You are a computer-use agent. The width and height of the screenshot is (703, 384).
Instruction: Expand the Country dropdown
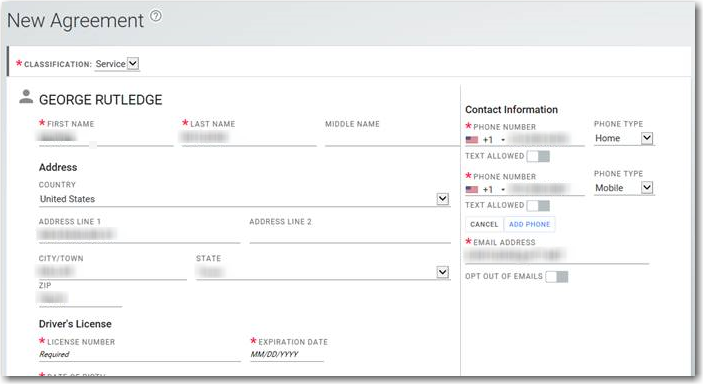coord(443,199)
